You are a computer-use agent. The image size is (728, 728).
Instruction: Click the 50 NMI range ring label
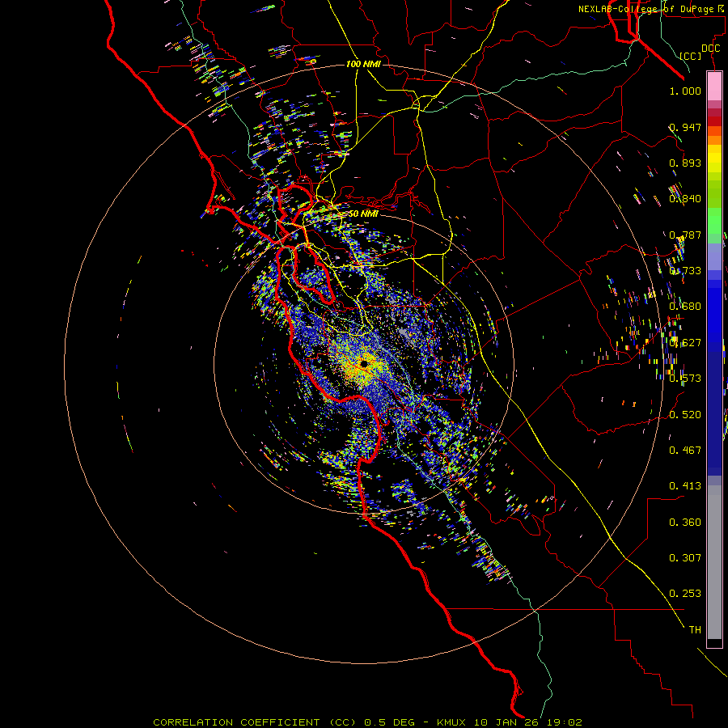(x=363, y=214)
